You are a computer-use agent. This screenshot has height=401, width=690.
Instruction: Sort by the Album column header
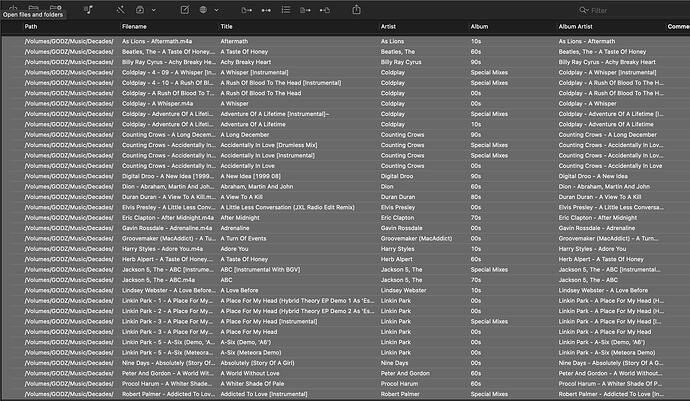coord(479,26)
